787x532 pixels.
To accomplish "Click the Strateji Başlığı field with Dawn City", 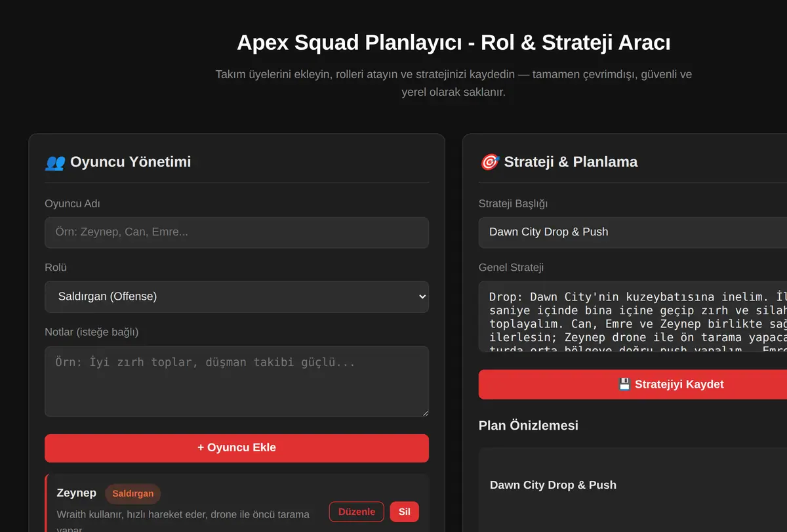I will coord(633,232).
